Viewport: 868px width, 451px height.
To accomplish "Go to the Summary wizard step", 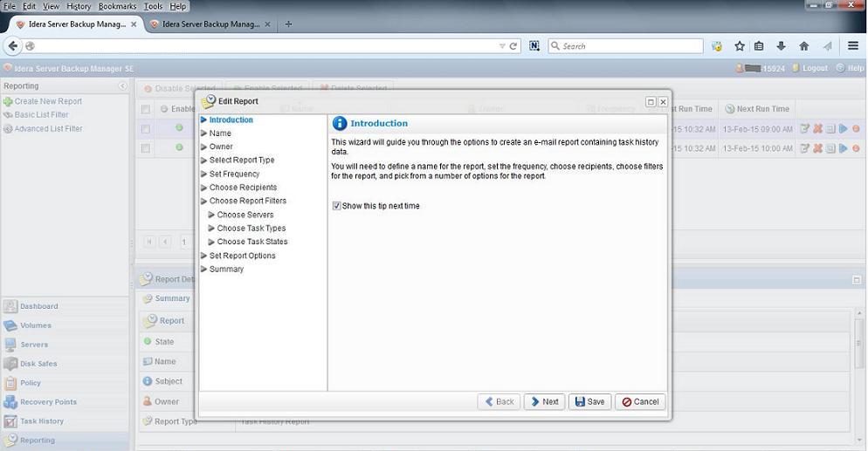I will [x=226, y=270].
